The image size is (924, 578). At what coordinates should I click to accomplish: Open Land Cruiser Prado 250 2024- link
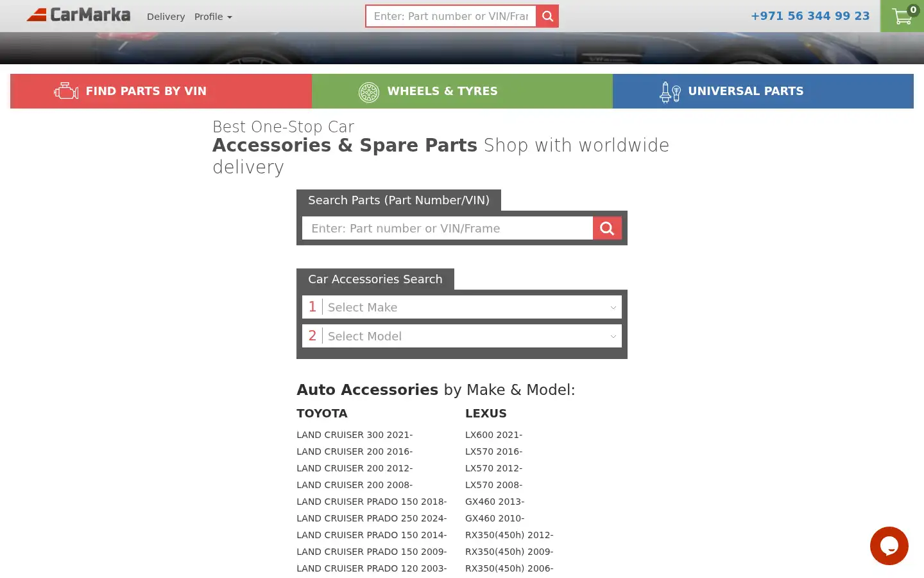[x=372, y=518]
